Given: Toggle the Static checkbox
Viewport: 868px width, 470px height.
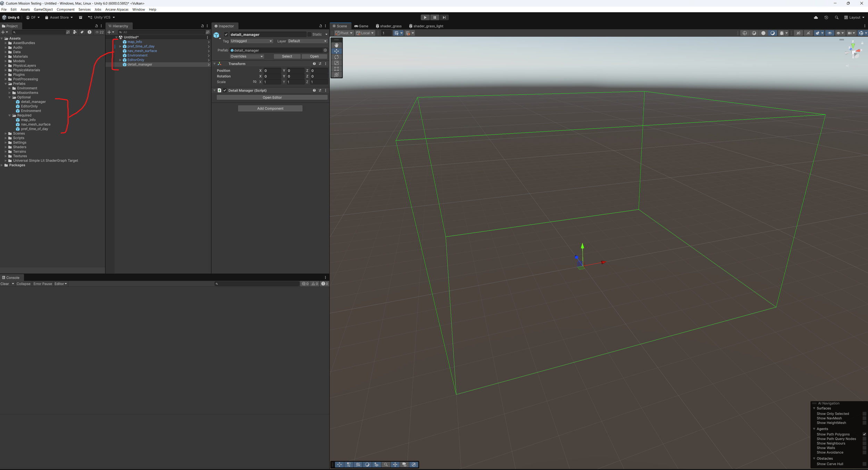Looking at the screenshot, I should click(x=309, y=34).
